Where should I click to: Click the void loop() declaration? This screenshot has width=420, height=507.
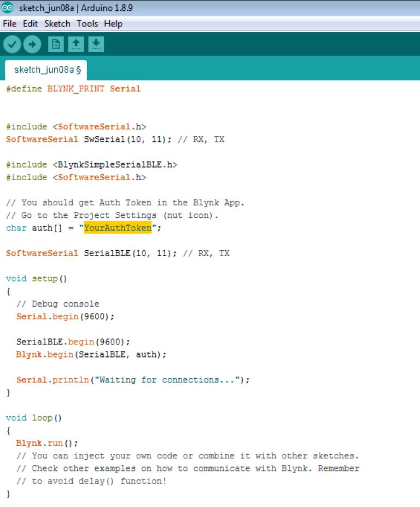[34, 418]
